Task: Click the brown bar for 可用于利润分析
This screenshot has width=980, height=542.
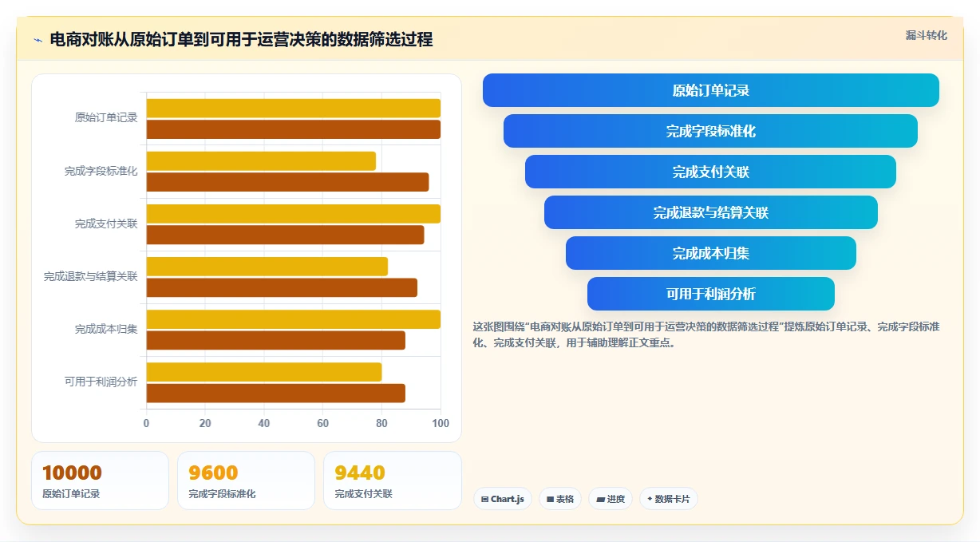Action: pyautogui.click(x=275, y=393)
